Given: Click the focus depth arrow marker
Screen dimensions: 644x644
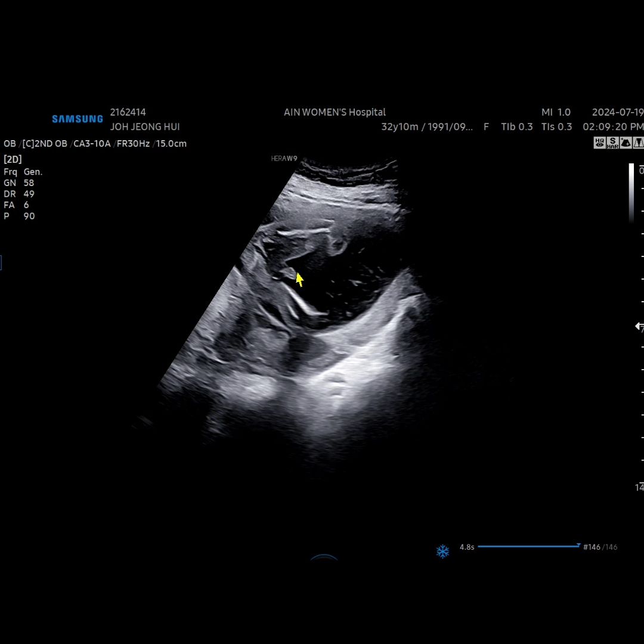Looking at the screenshot, I should 638,327.
